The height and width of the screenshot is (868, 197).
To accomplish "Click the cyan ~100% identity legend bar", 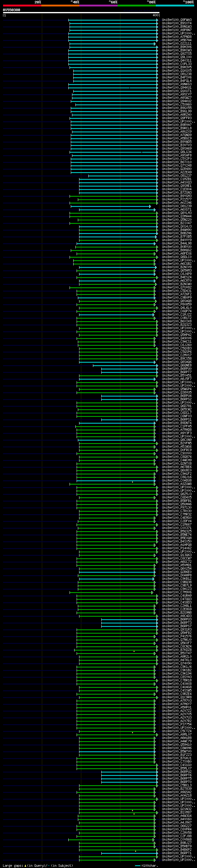I will pos(175,6).
